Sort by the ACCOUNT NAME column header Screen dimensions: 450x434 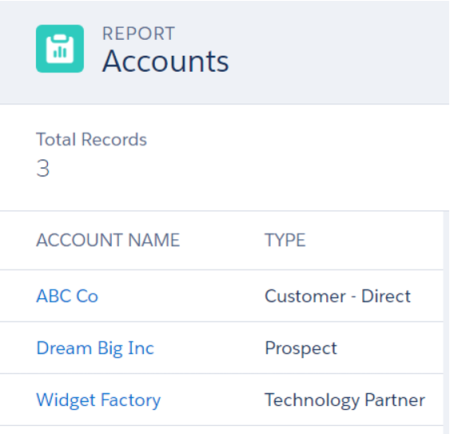pyautogui.click(x=108, y=240)
